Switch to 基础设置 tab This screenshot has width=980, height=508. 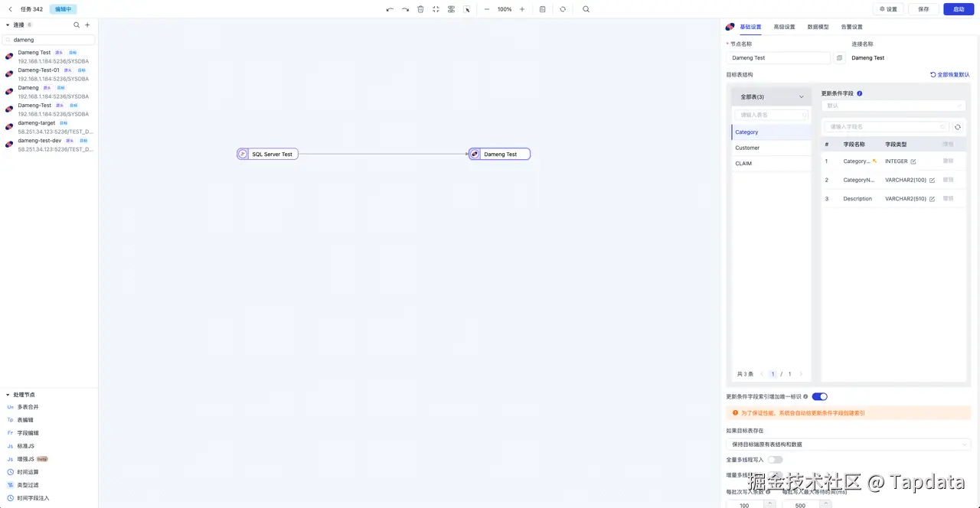coord(750,27)
